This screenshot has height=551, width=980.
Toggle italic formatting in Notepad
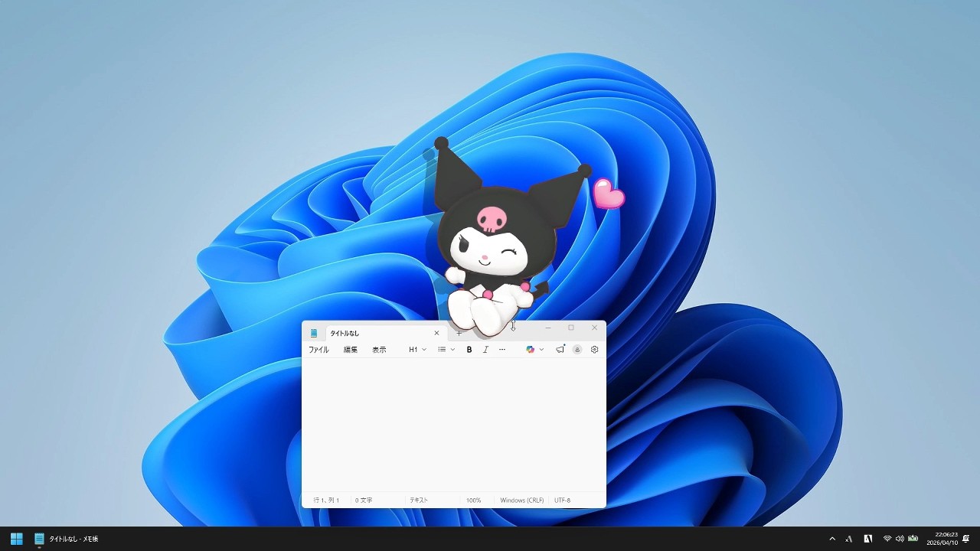click(x=485, y=350)
